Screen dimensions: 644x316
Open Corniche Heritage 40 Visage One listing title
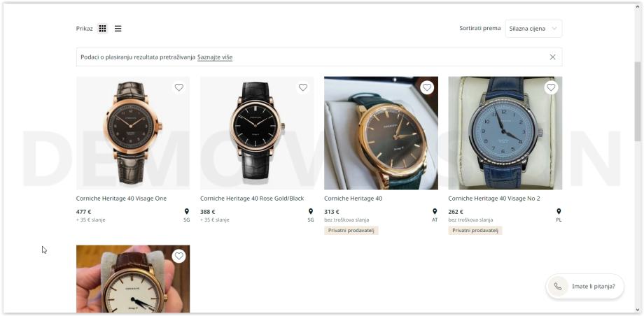(x=121, y=199)
